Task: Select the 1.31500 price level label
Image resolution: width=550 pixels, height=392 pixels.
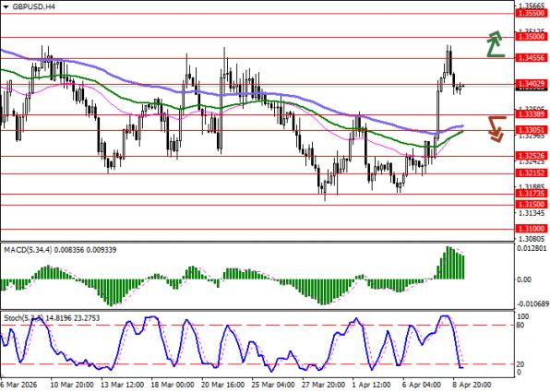Action: [532, 204]
